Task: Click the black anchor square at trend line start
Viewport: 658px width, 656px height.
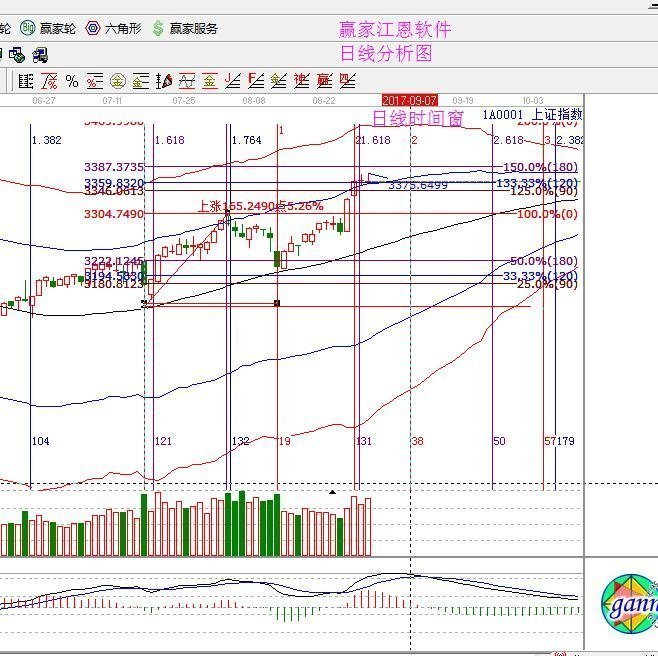Action: 145,303
